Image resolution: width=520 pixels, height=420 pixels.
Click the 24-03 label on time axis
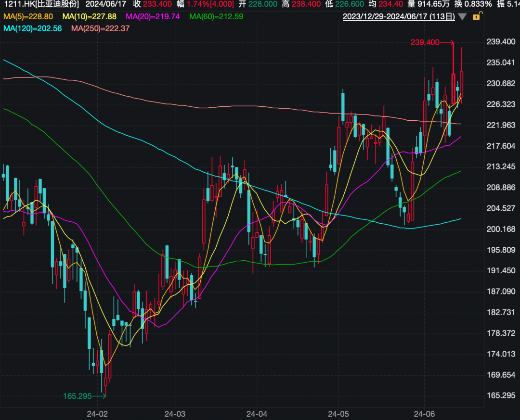[175, 414]
